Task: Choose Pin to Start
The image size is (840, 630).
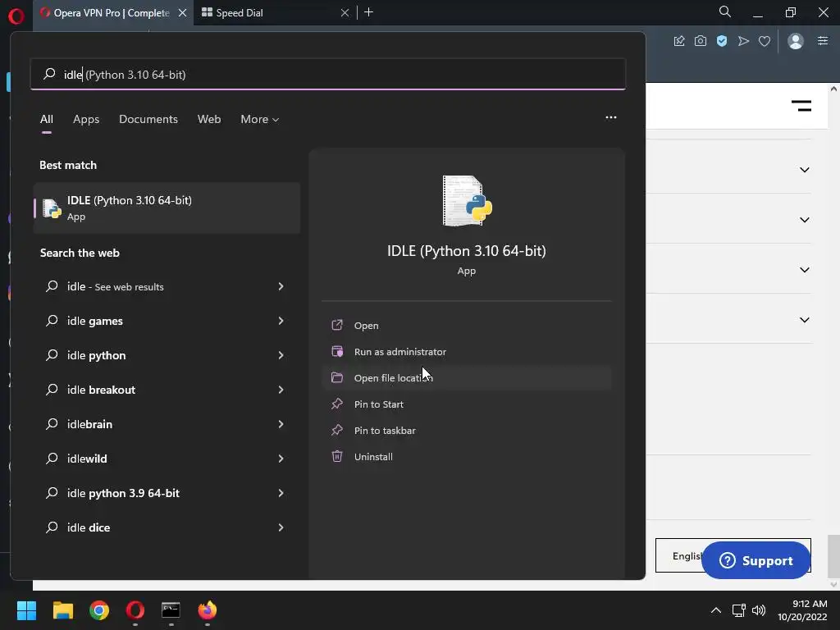Action: [466, 404]
